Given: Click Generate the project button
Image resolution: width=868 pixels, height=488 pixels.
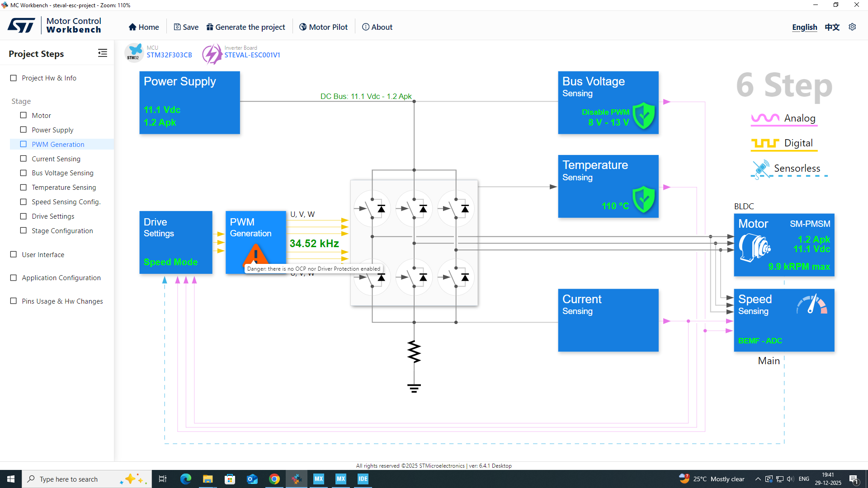Looking at the screenshot, I should point(246,27).
